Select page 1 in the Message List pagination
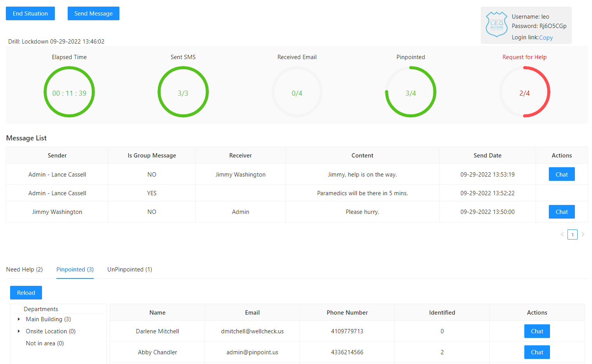The width and height of the screenshot is (592, 364). point(572,234)
